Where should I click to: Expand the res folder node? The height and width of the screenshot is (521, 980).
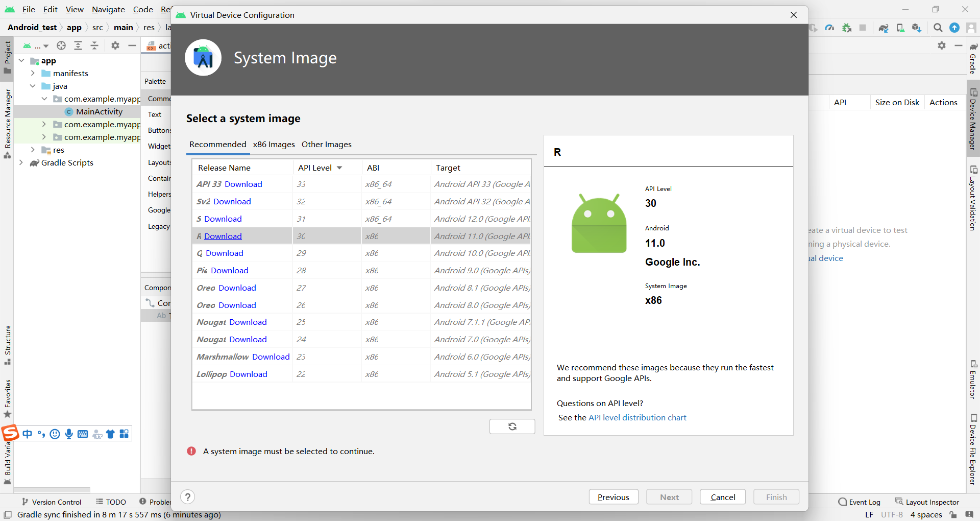tap(33, 150)
